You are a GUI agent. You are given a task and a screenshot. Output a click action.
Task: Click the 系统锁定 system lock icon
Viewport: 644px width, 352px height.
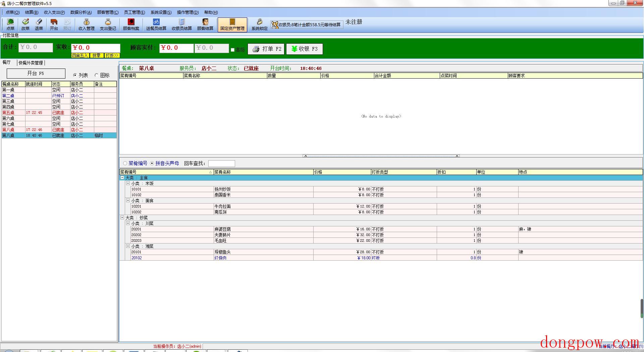tap(260, 25)
